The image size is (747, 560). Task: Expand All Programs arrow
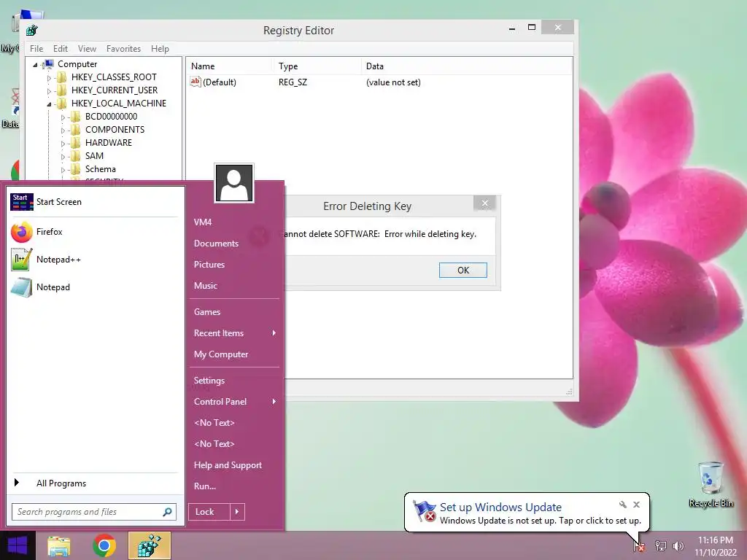(x=17, y=483)
